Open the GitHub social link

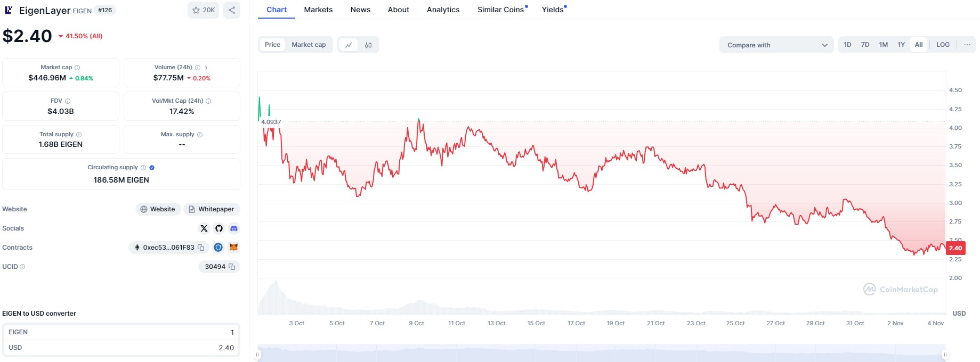click(219, 228)
